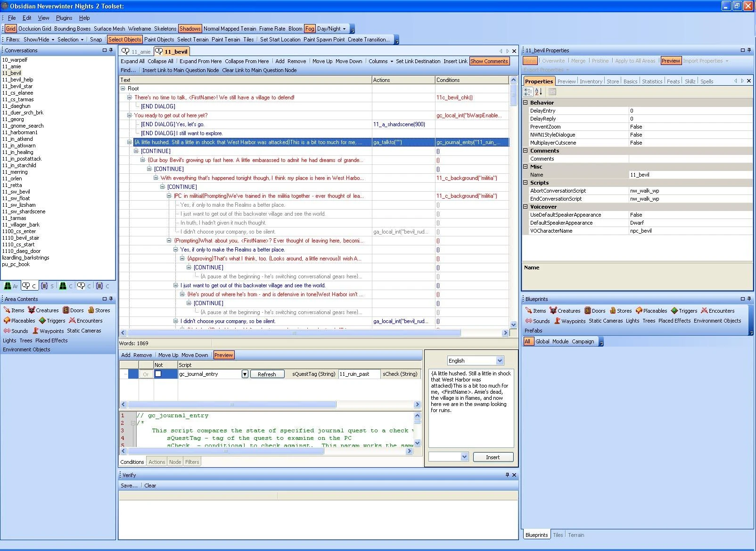Viewport: 756px width, 551px height.
Task: Choose Creatures in the Blueprints panel
Action: (565, 311)
